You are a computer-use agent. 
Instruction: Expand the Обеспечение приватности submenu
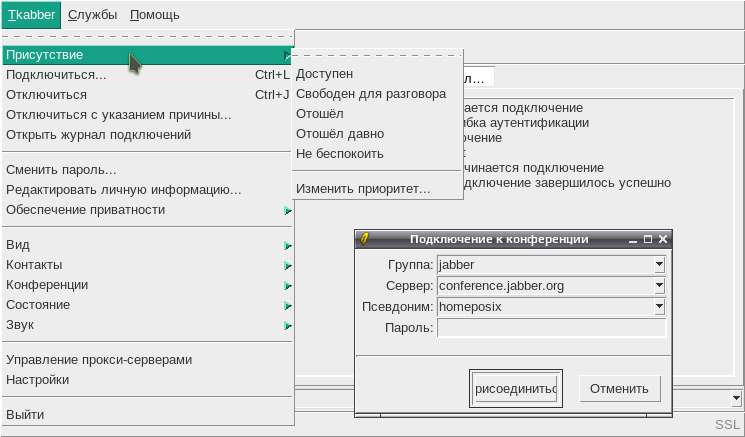click(148, 210)
